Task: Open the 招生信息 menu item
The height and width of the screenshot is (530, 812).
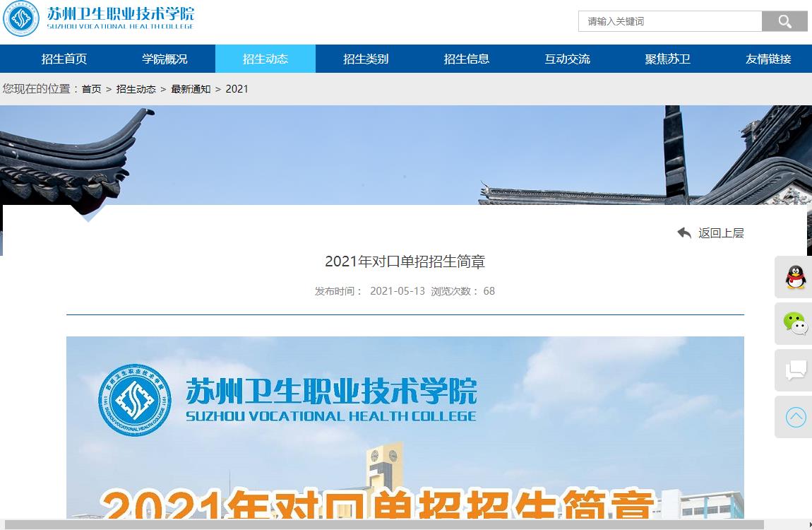Action: (466, 59)
